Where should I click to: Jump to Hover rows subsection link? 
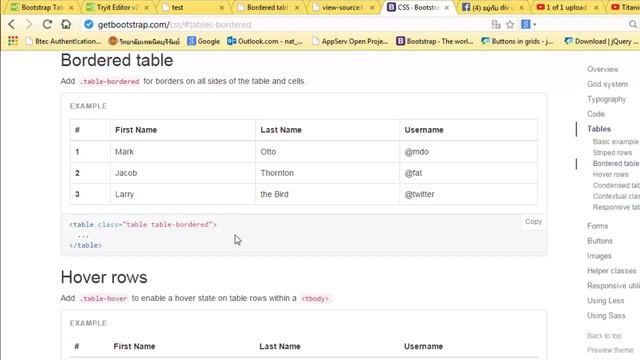click(x=611, y=174)
